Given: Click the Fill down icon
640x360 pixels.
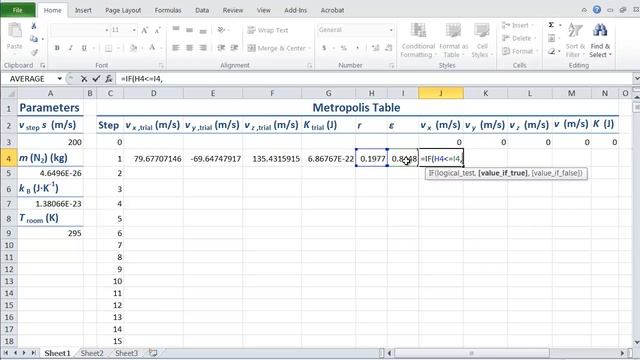Looking at the screenshot, I should click(551, 38).
